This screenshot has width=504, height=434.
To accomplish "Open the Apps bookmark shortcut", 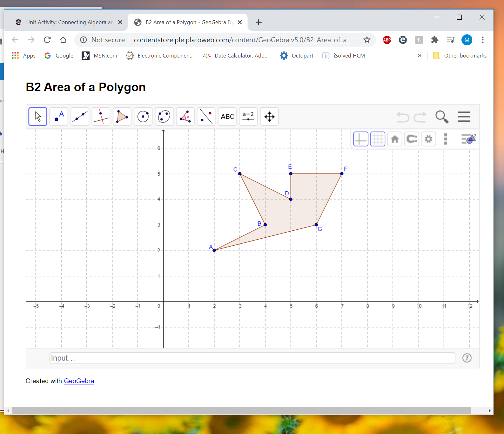I will (x=24, y=56).
